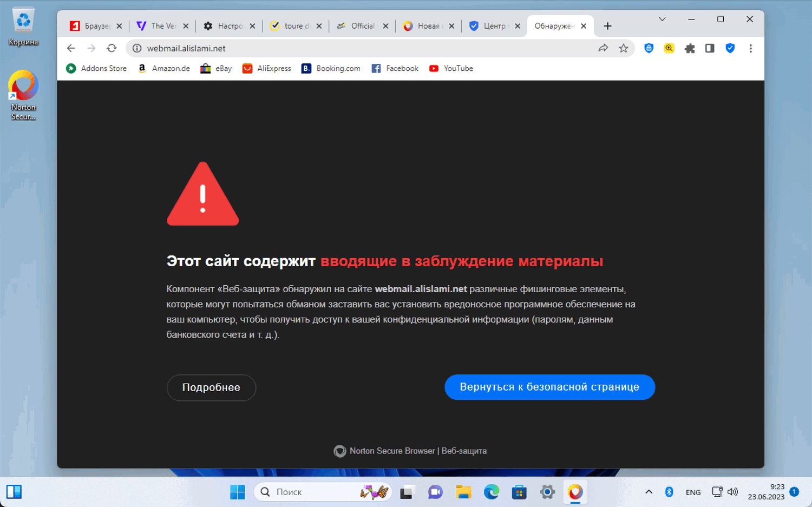Open Microsoft Edge from the taskbar

click(x=492, y=492)
